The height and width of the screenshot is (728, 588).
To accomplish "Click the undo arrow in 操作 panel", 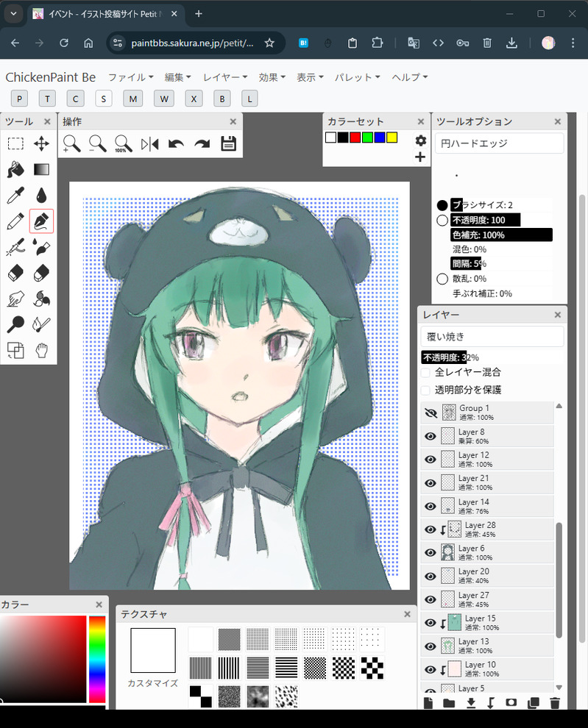I will click(x=176, y=144).
